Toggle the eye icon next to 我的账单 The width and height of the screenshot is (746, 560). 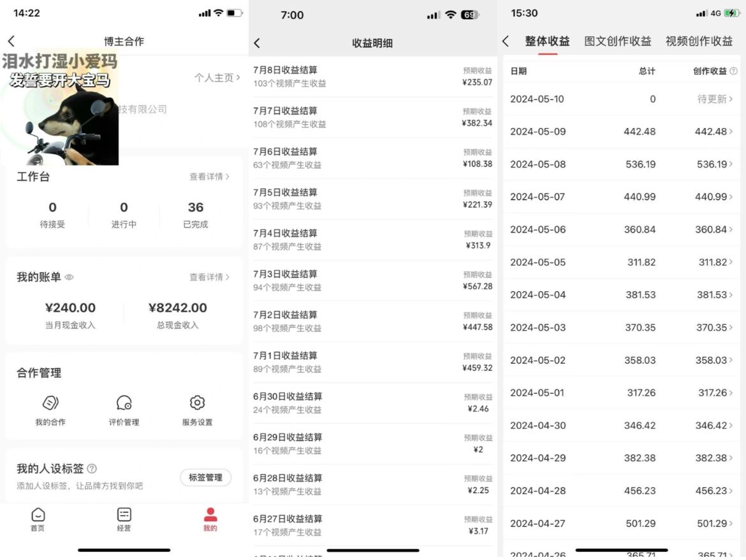coord(69,276)
